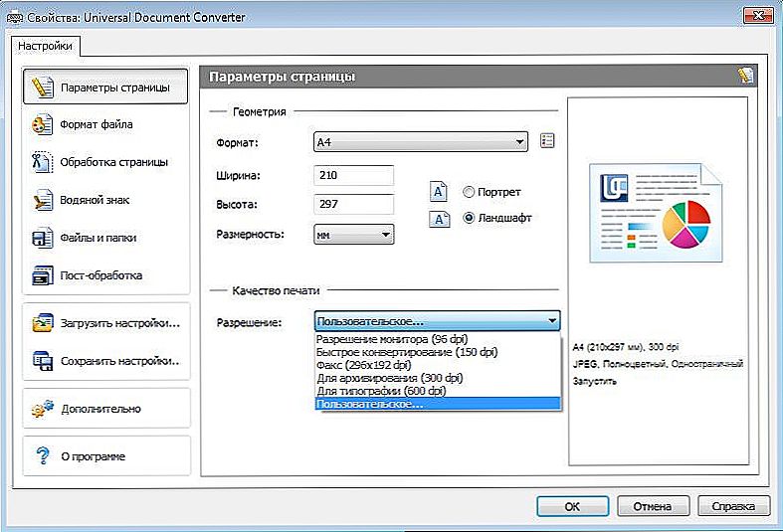This screenshot has width=783, height=532.
Task: Click the Дополнительно gears icon
Action: (x=43, y=409)
